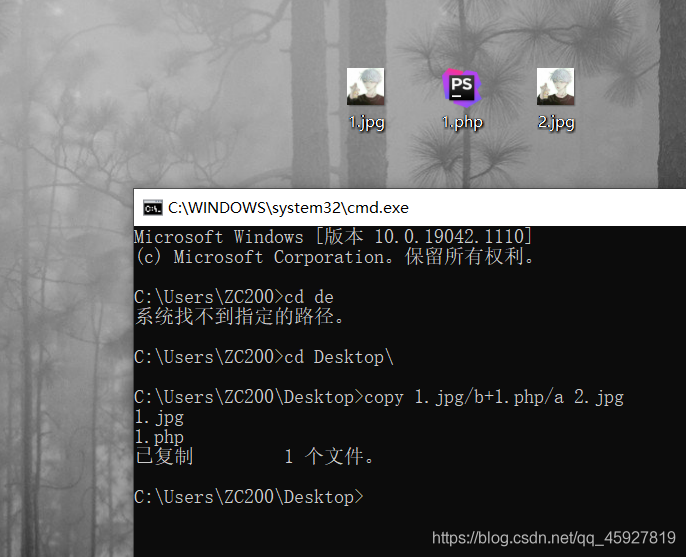Select the 1.php PhpStorm file icon
Image resolution: width=686 pixels, height=557 pixels.
click(x=462, y=88)
